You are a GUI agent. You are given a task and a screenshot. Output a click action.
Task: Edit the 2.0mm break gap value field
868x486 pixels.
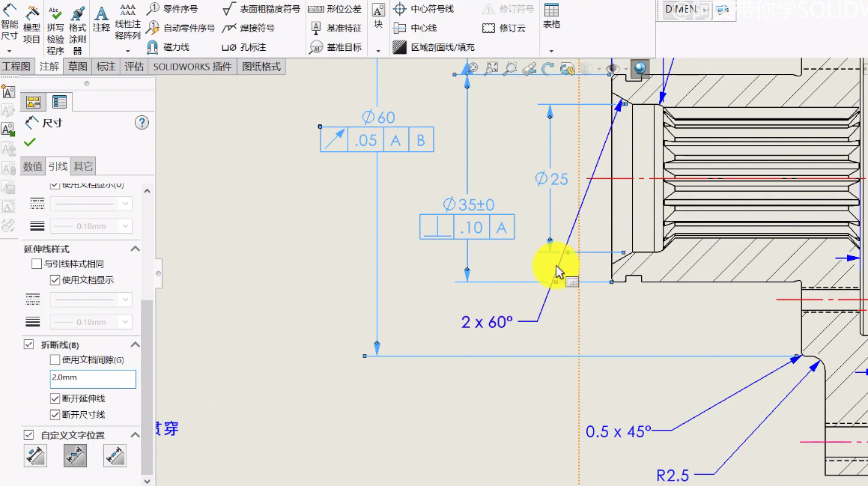click(x=92, y=379)
